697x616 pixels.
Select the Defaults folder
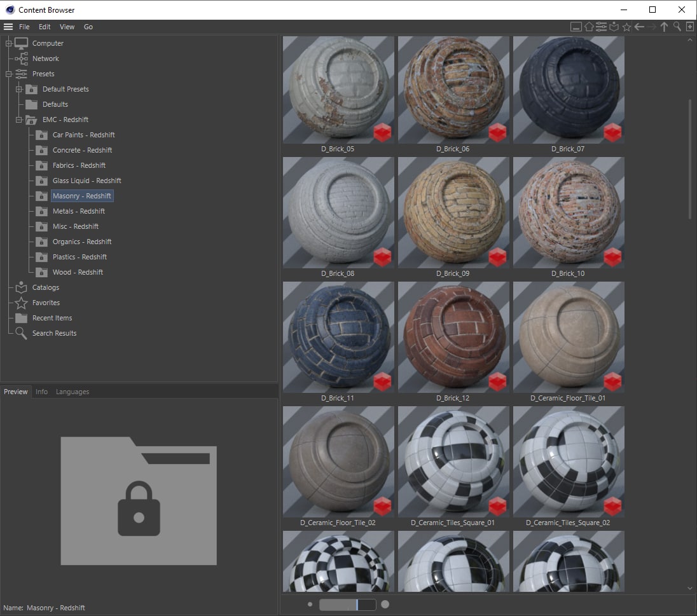(55, 104)
